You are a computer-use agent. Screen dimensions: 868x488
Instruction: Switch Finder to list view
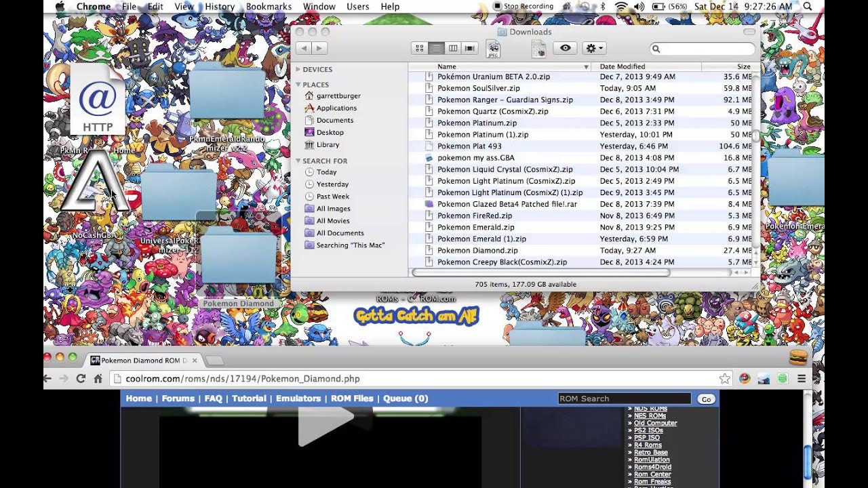436,48
